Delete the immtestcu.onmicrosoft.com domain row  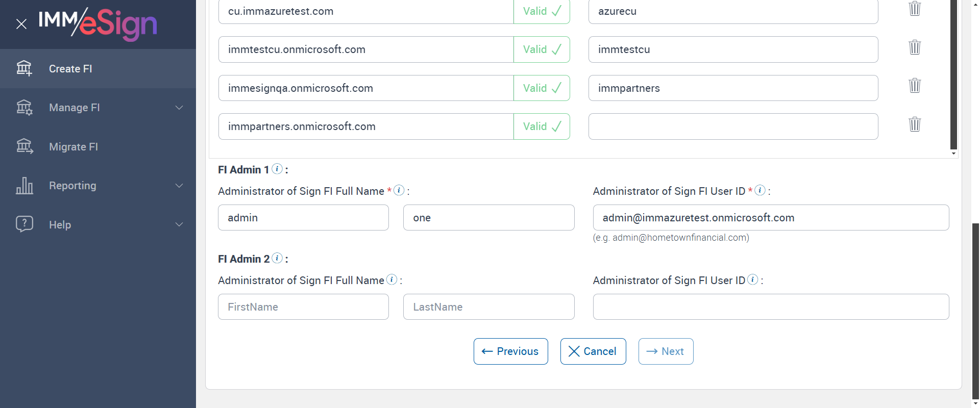tap(914, 47)
